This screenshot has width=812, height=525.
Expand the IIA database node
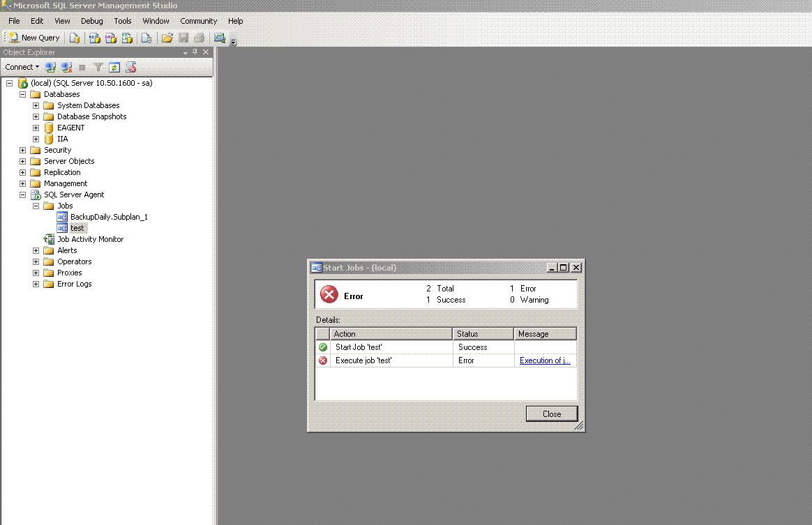click(36, 139)
